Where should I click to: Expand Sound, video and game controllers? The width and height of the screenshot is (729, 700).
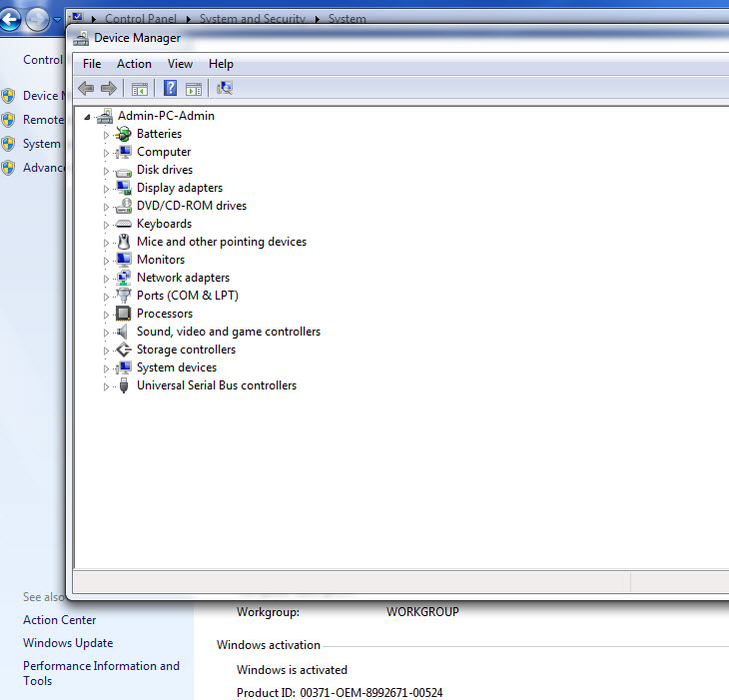tap(107, 333)
